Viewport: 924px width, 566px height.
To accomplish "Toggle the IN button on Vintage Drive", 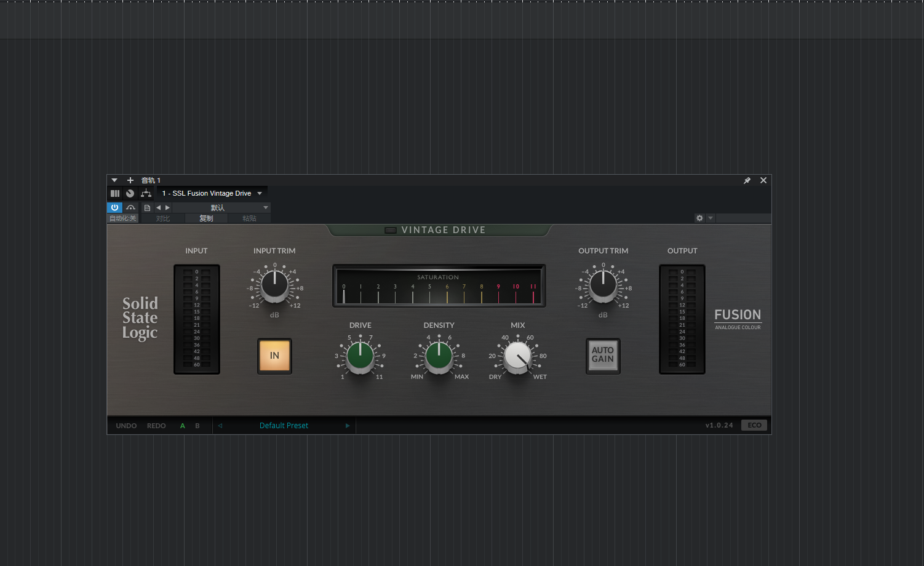I will (x=274, y=356).
